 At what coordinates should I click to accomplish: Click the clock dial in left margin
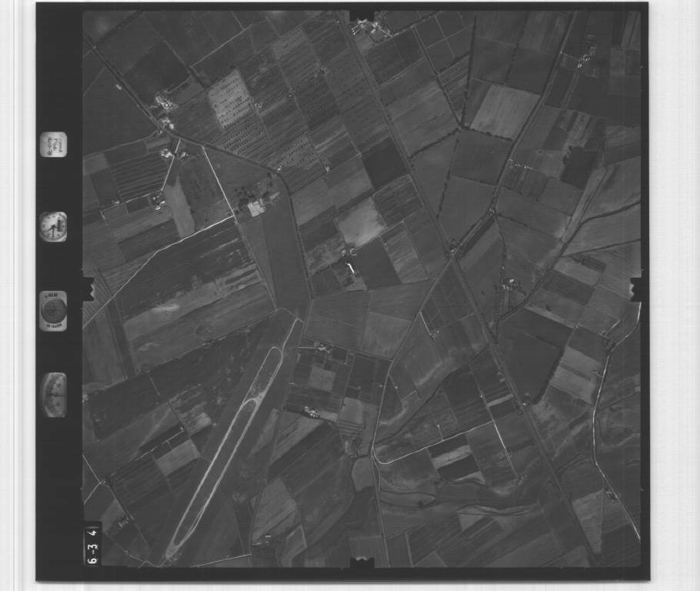[x=53, y=226]
